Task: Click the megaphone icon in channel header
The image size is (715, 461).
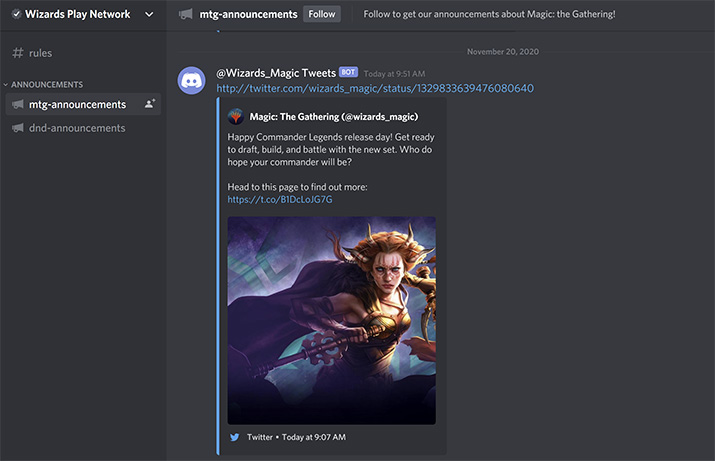Action: pos(186,14)
